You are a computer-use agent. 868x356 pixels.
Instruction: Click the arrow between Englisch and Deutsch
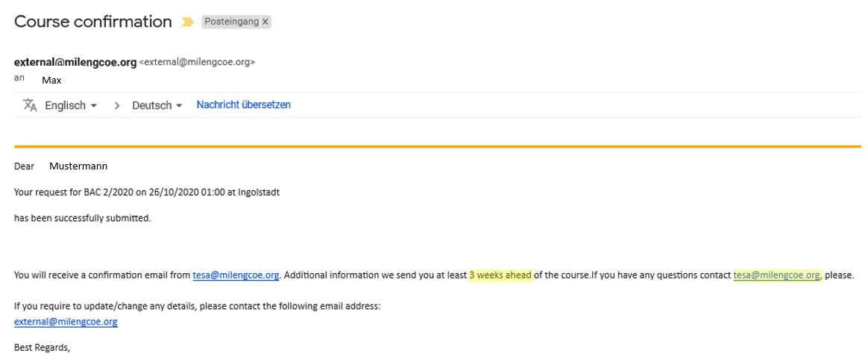coord(117,106)
